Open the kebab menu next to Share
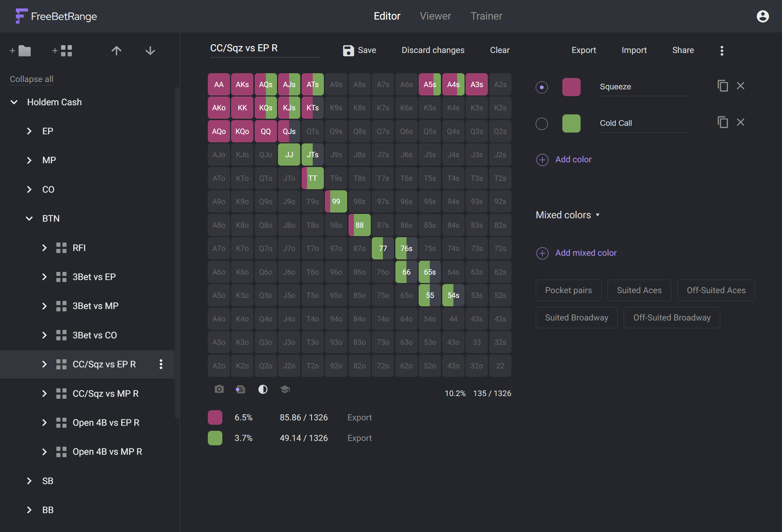The image size is (782, 532). click(722, 50)
